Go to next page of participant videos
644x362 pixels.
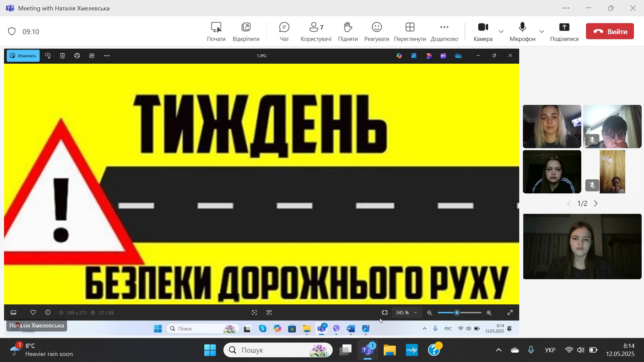tap(596, 203)
